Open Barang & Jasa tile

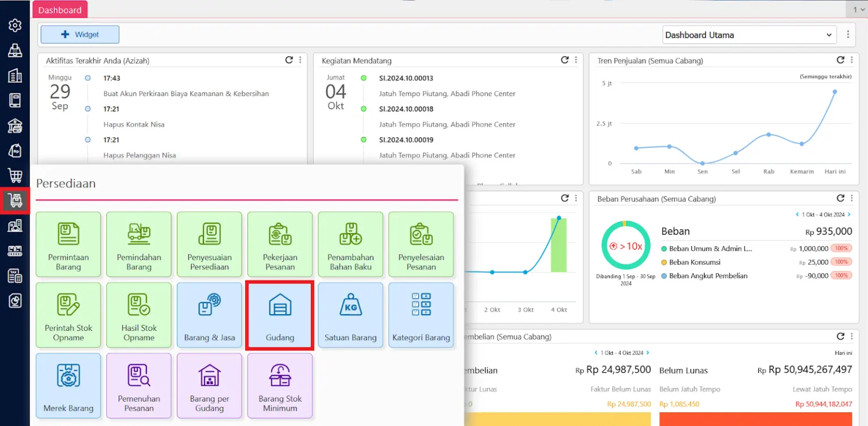pos(209,315)
